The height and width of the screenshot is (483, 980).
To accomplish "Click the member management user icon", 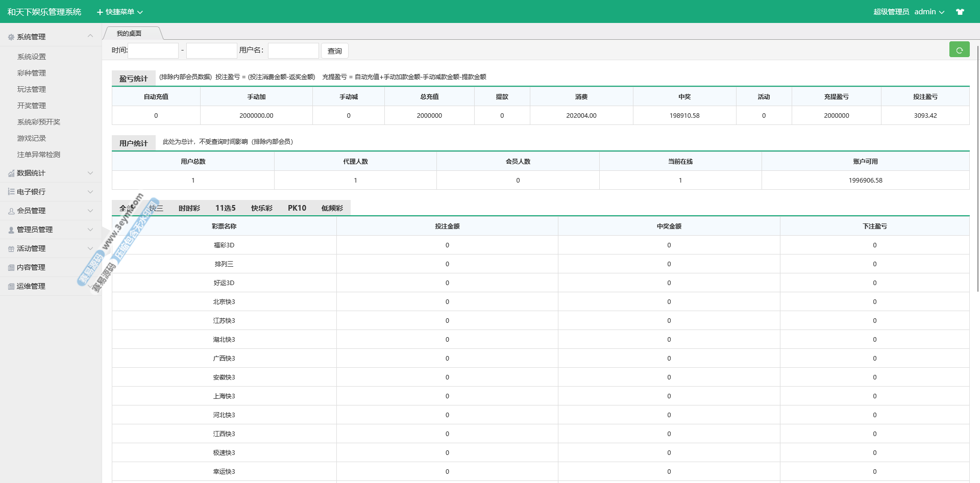I will (11, 211).
